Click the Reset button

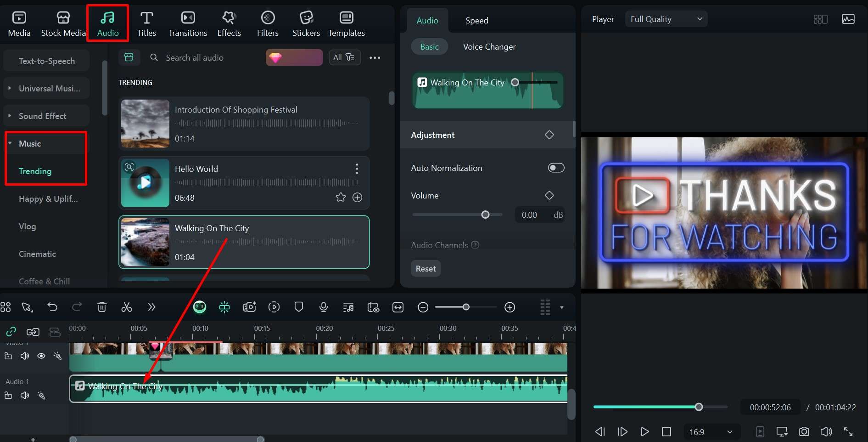tap(426, 269)
